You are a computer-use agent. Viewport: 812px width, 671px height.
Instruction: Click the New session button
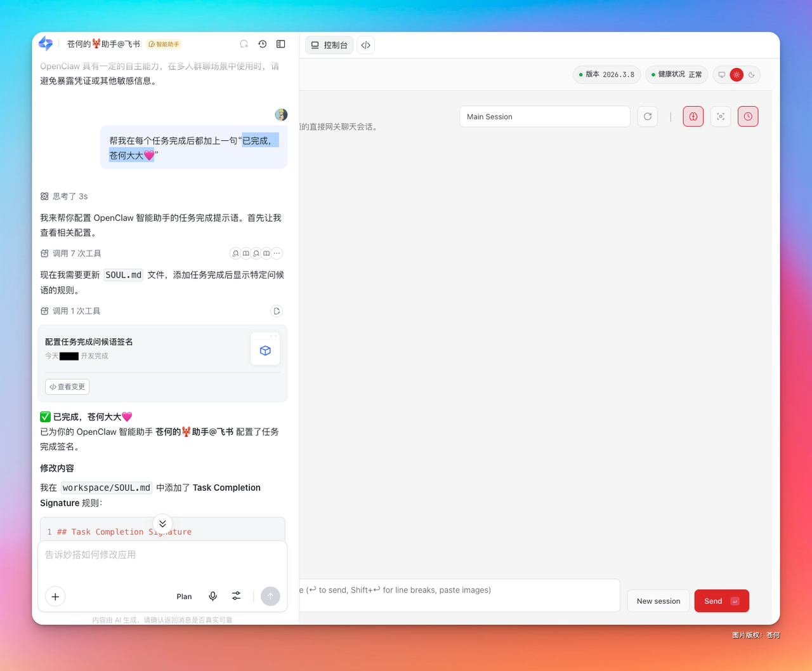tap(658, 601)
